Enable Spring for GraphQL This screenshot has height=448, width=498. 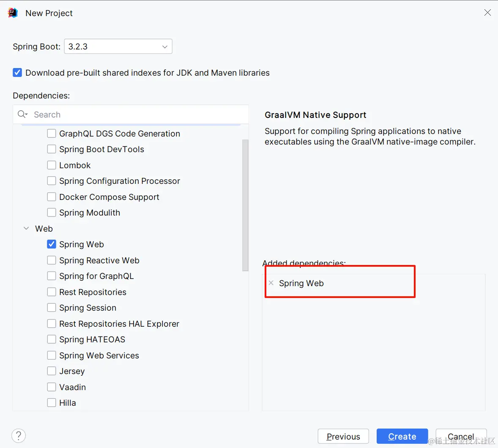[52, 276]
